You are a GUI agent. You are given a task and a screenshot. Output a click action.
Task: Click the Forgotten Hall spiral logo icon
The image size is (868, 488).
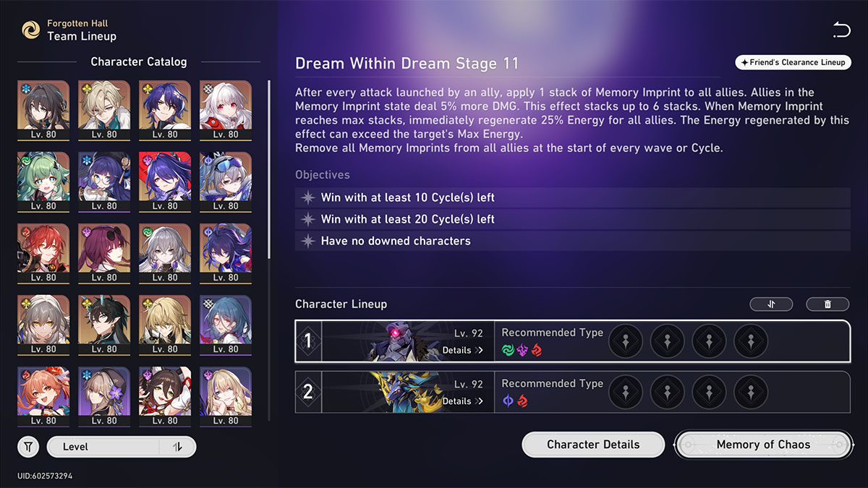[30, 30]
